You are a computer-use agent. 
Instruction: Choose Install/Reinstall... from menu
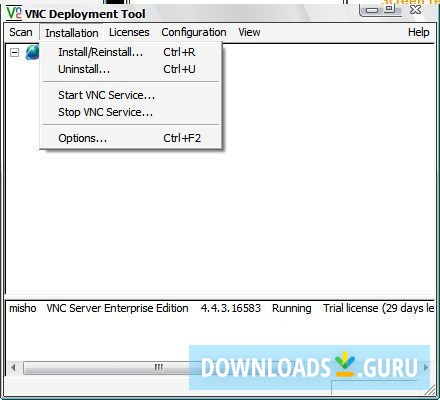[131, 52]
